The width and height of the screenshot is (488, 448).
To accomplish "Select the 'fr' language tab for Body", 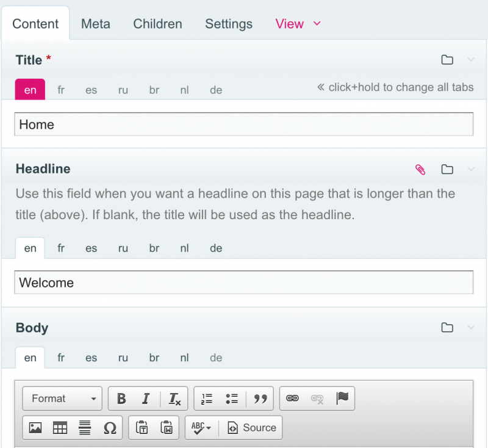I will pos(61,358).
